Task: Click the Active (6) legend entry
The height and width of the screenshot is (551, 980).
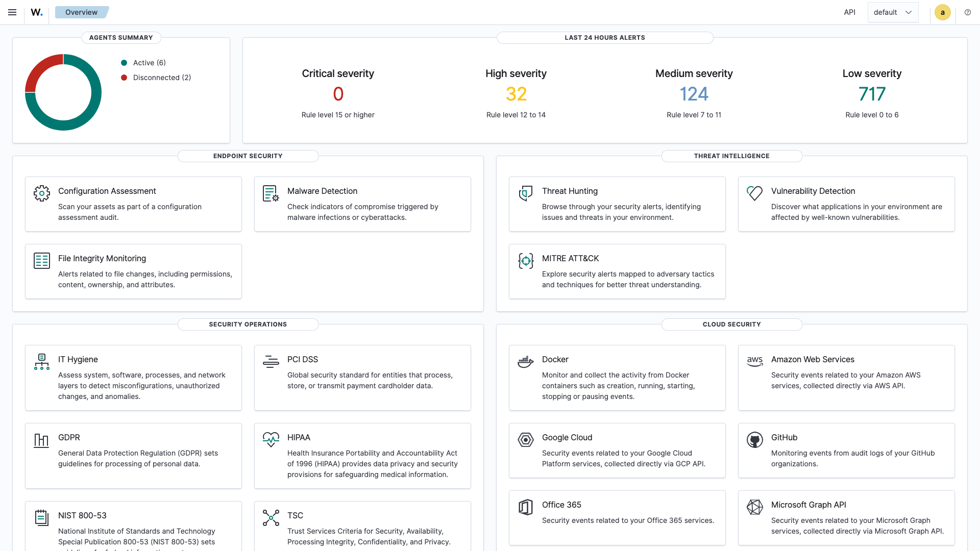Action: (x=143, y=63)
